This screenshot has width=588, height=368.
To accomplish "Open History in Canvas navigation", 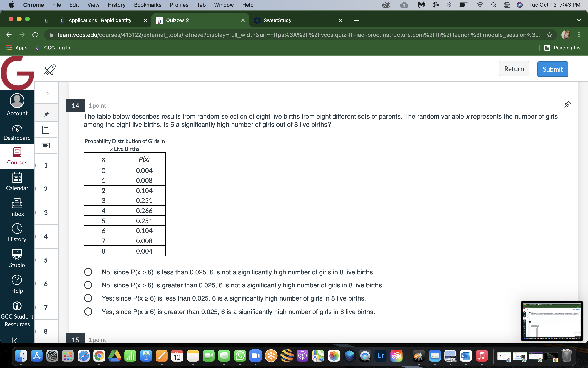I will click(x=17, y=233).
